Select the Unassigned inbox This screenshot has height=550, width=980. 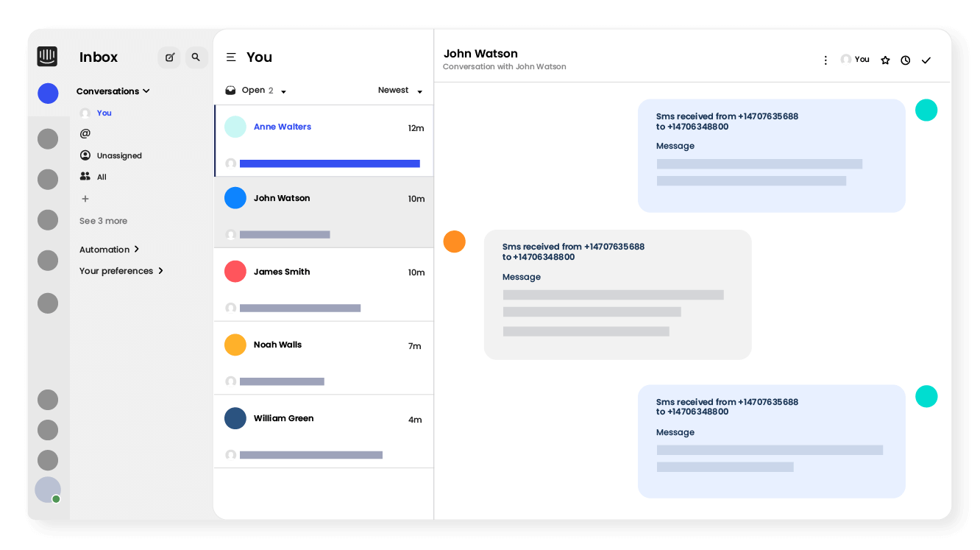tap(118, 155)
